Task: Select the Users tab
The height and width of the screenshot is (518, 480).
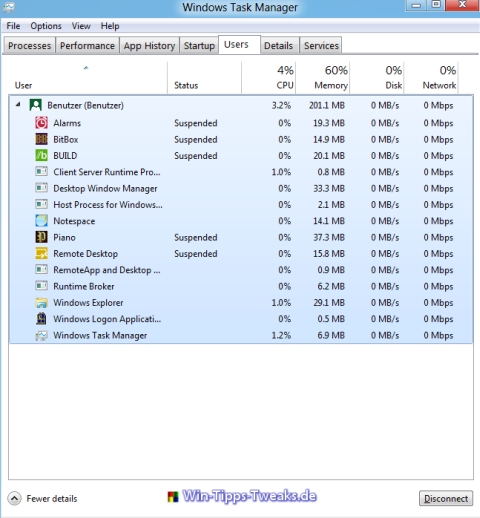Action: click(x=239, y=44)
